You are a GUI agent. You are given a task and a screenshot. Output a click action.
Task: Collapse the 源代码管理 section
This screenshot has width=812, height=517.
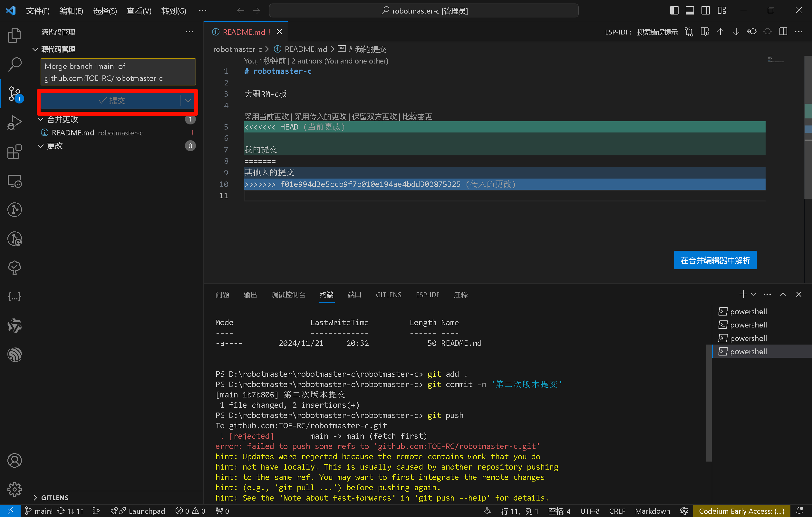click(x=35, y=49)
